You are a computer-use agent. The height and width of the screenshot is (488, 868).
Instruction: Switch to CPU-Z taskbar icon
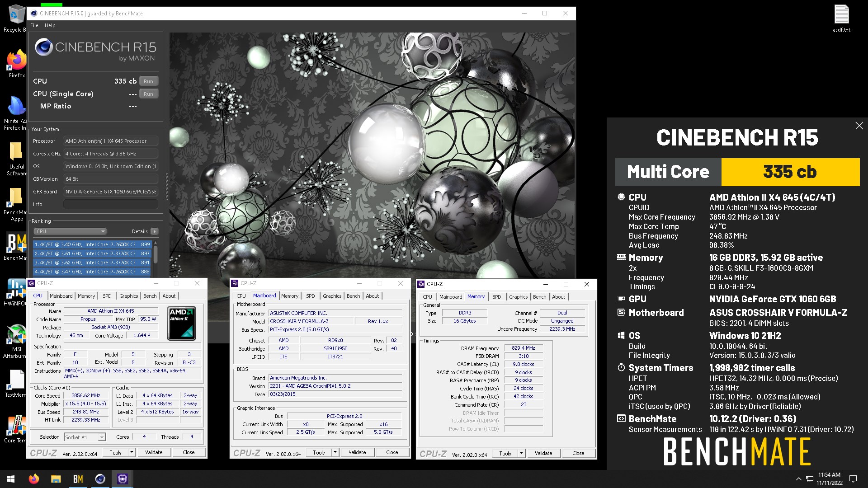123,479
